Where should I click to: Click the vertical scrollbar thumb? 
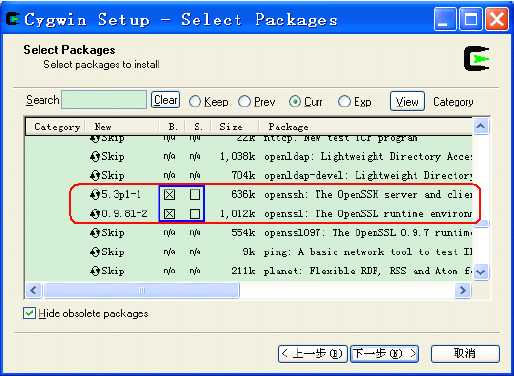click(481, 223)
